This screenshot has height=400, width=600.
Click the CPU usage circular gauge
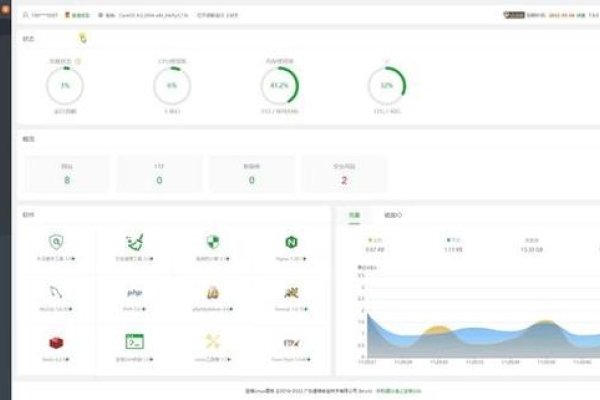point(171,86)
